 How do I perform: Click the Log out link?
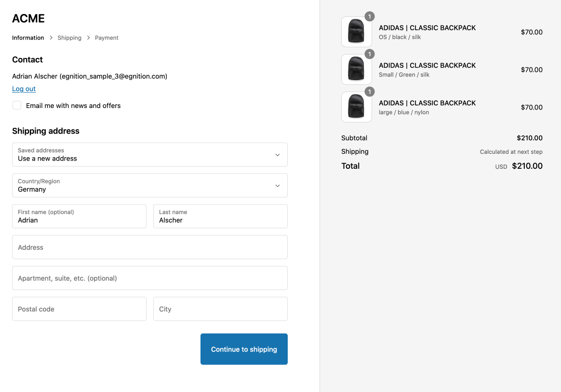point(24,89)
